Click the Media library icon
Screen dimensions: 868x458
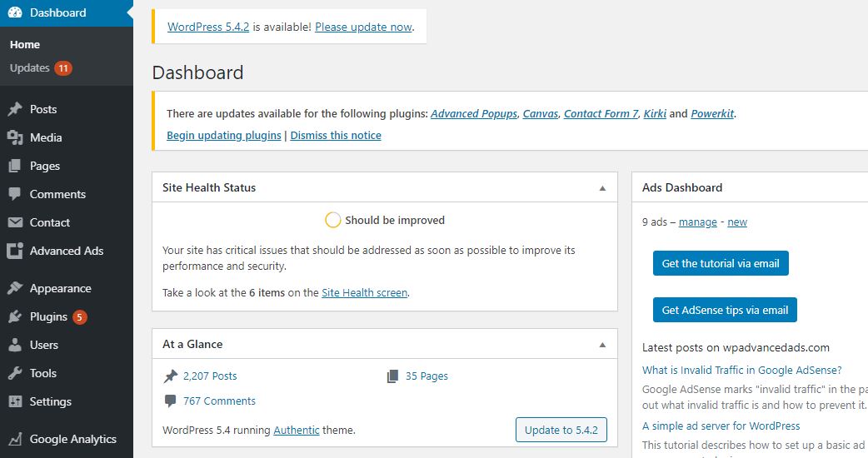(15, 137)
